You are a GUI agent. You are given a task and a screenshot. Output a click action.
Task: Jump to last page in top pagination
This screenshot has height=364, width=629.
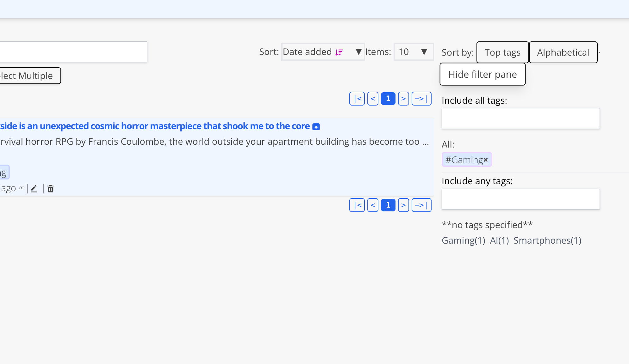pos(421,99)
